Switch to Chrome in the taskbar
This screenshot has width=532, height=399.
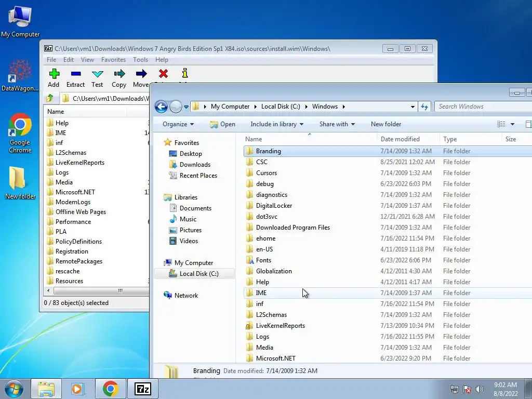point(110,389)
